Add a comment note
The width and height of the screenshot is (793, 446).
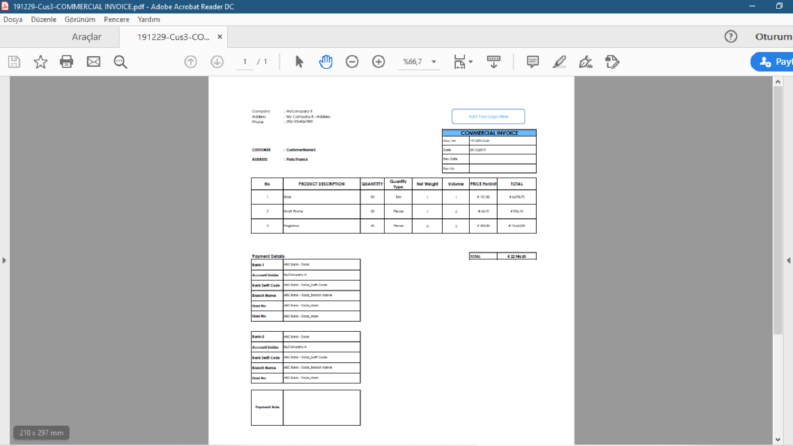pyautogui.click(x=533, y=62)
